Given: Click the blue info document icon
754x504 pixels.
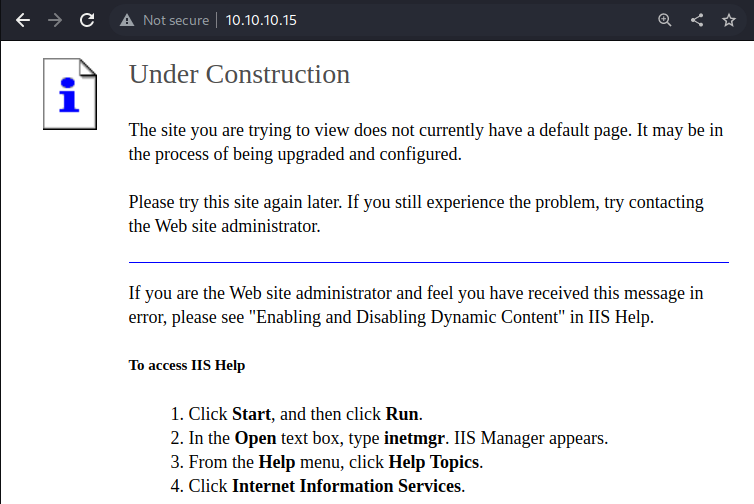Looking at the screenshot, I should pos(70,94).
